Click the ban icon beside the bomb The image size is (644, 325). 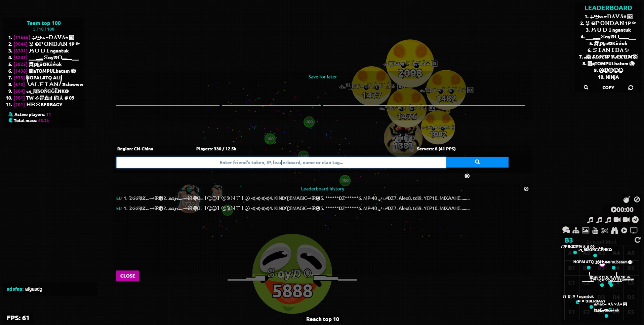coord(637,200)
